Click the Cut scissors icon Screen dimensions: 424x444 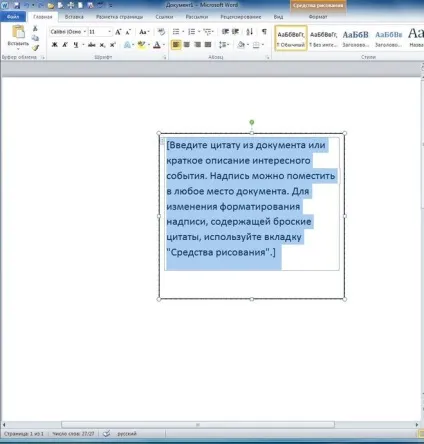coord(35,29)
